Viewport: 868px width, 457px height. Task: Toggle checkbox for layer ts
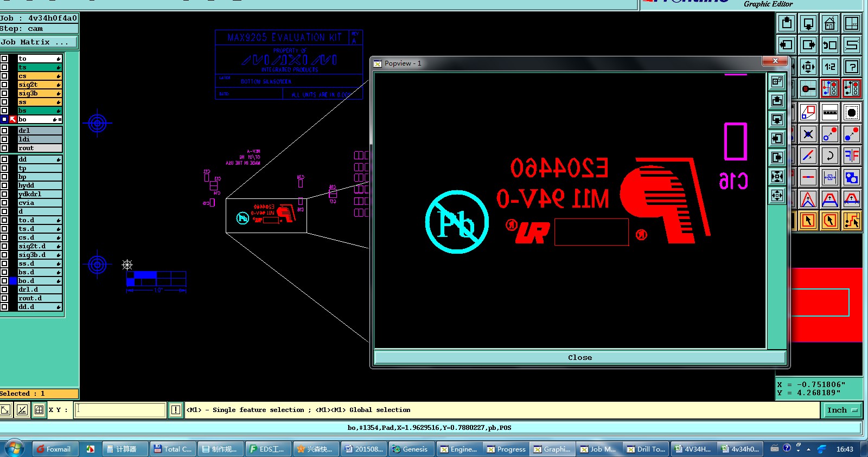tap(4, 67)
